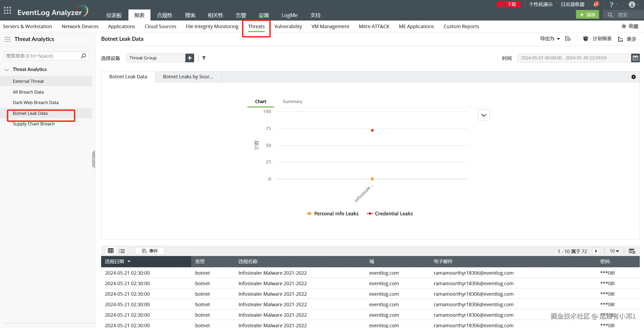Click the notification bell icon
Viewport: 644px width, 328px height.
tap(596, 4)
